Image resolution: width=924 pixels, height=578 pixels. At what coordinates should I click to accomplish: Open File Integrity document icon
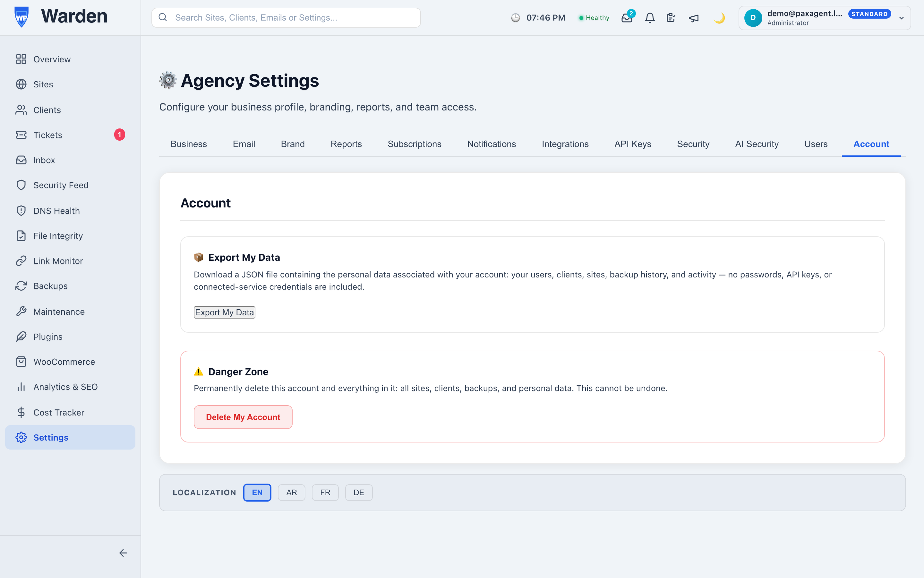click(21, 236)
